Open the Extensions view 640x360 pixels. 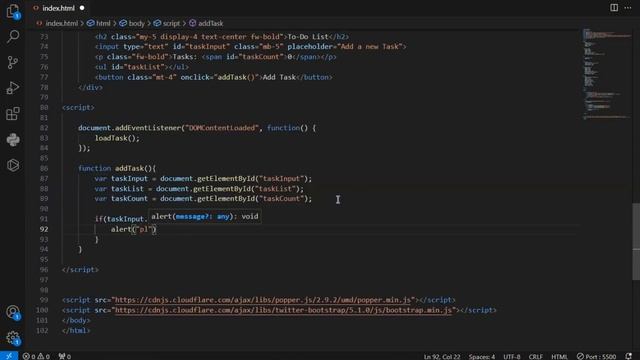tap(13, 113)
